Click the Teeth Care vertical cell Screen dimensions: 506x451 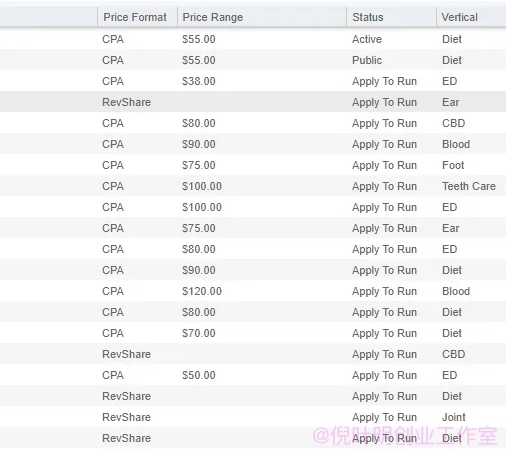(x=469, y=186)
